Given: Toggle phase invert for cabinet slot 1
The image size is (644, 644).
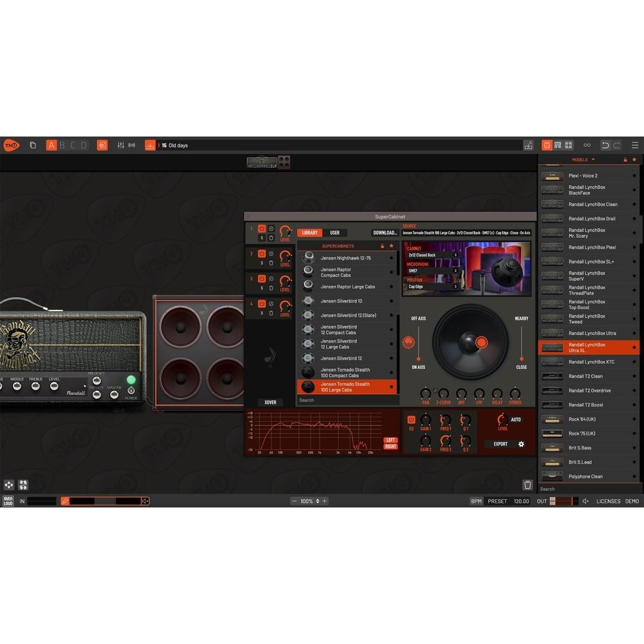Looking at the screenshot, I should 271,229.
